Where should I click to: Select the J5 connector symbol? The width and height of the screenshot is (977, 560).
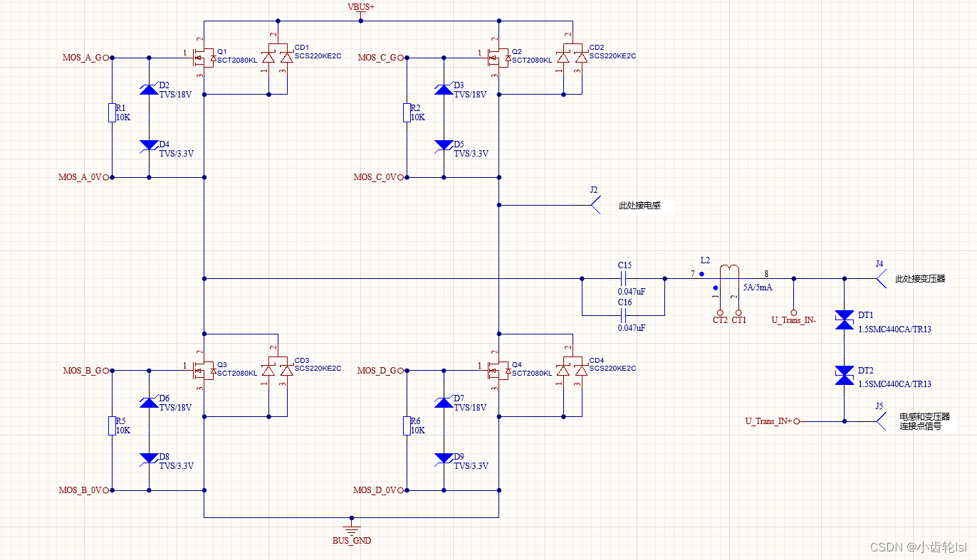(x=881, y=421)
